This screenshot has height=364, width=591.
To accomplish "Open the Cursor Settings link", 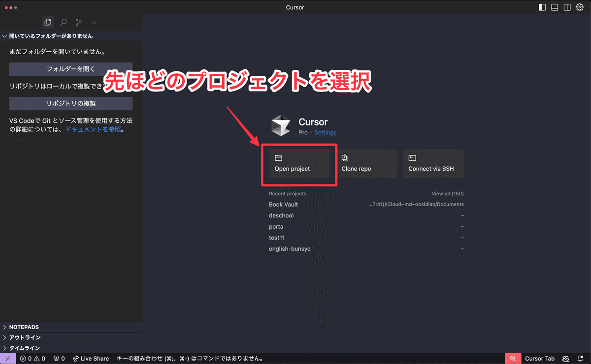I will 325,132.
